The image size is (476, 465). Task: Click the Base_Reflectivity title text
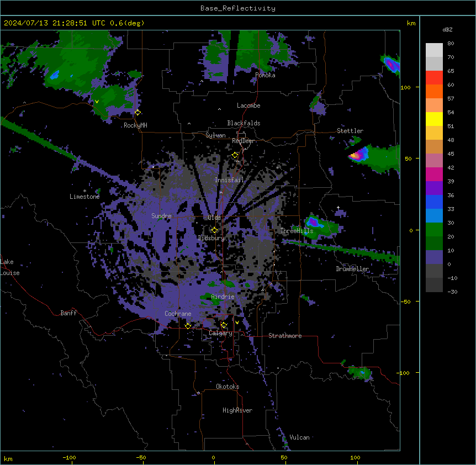pos(238,8)
